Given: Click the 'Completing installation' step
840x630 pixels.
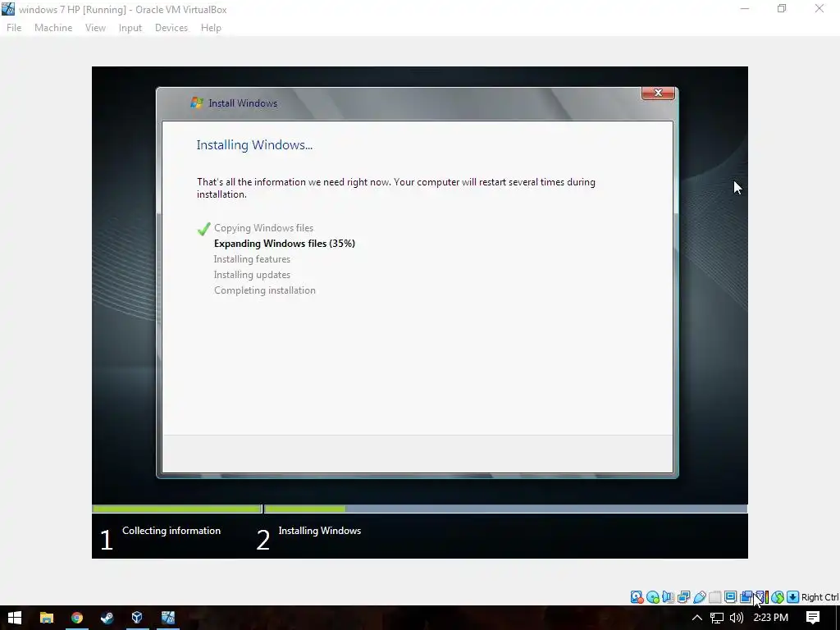Looking at the screenshot, I should tap(265, 290).
